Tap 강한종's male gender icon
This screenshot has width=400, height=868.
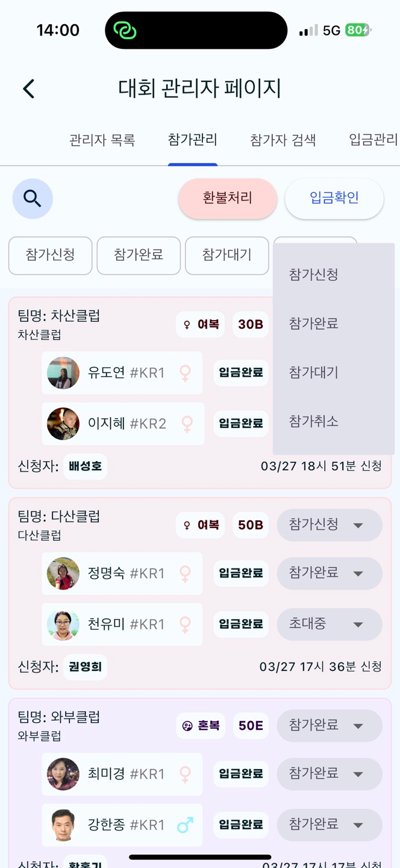pos(186,825)
